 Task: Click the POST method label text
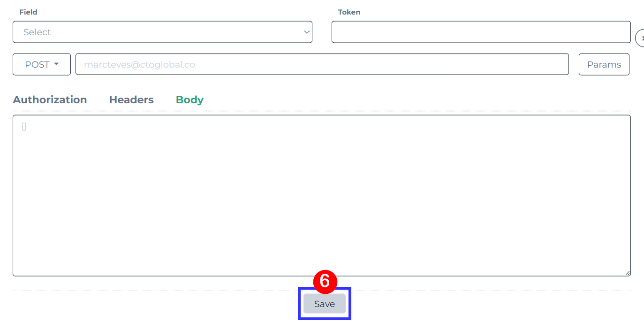37,64
